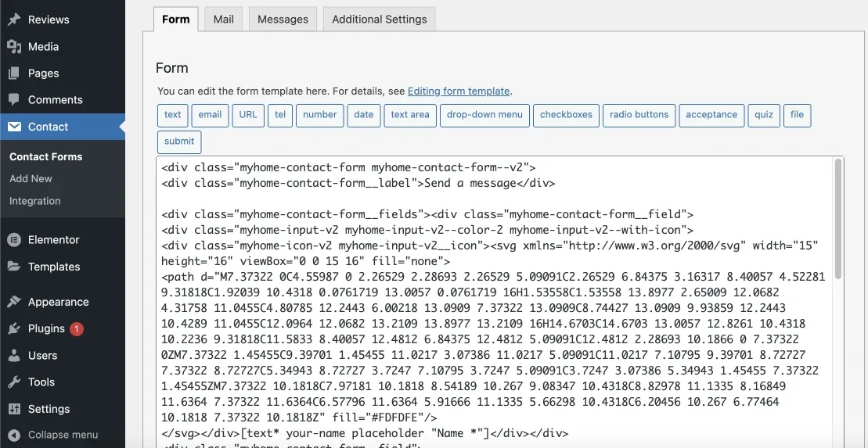The width and height of the screenshot is (868, 448).
Task: Switch to the Mail tab
Action: tap(223, 20)
